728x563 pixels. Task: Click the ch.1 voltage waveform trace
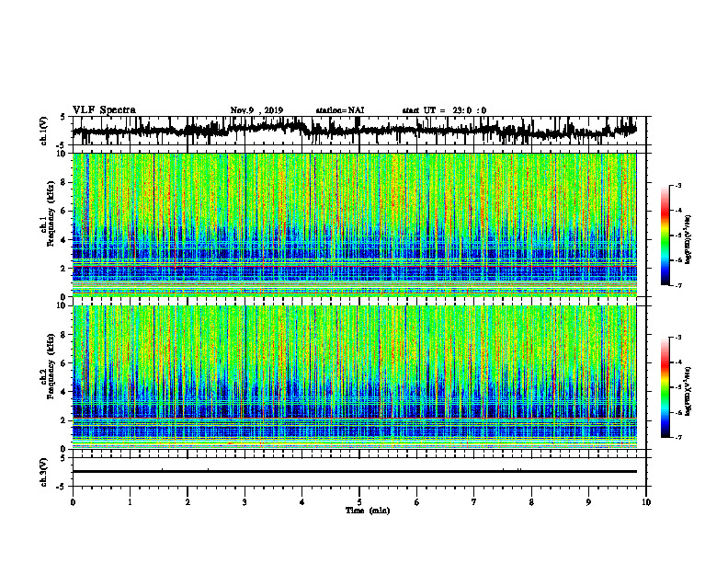click(354, 130)
